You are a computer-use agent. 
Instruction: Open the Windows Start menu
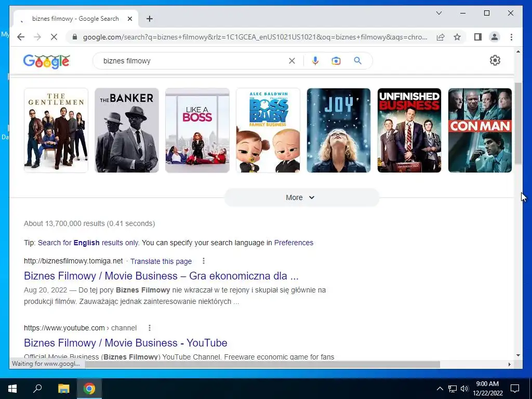[x=12, y=389]
